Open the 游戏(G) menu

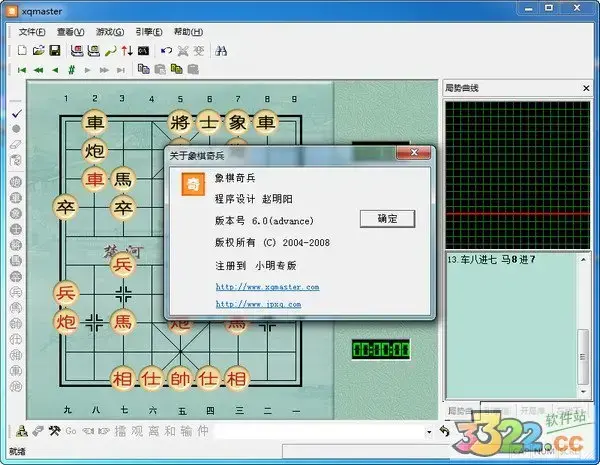[110, 32]
